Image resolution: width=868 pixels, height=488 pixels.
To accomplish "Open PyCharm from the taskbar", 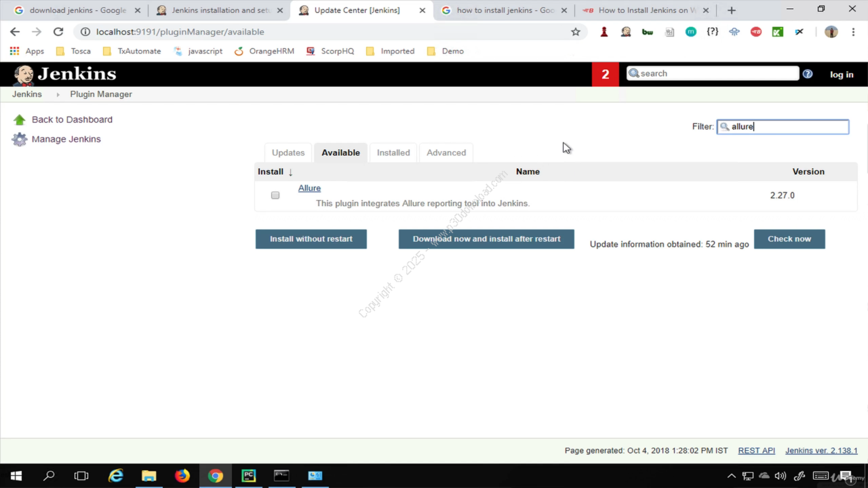I will [249, 476].
